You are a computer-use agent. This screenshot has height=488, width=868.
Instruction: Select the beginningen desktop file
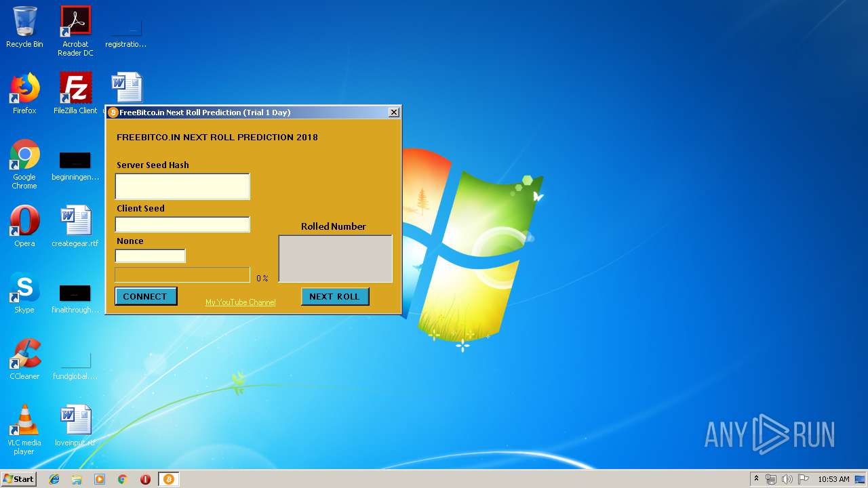pos(75,166)
